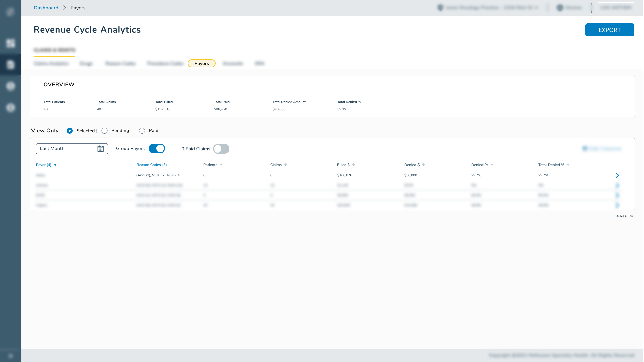
Task: Enable the 0 Paid Claims toggle
Action: click(221, 149)
